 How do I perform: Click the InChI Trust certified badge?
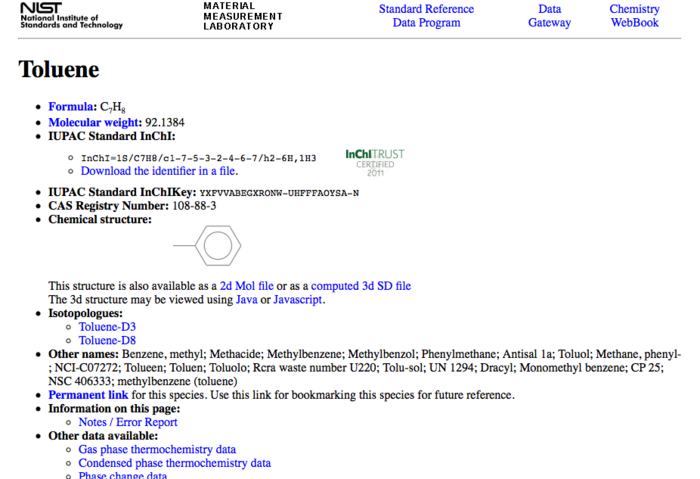(374, 162)
